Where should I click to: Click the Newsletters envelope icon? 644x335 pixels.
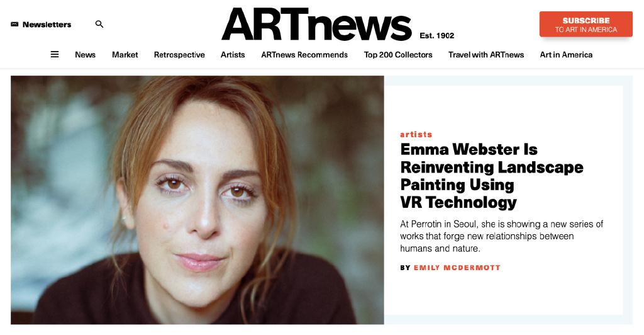tap(14, 25)
